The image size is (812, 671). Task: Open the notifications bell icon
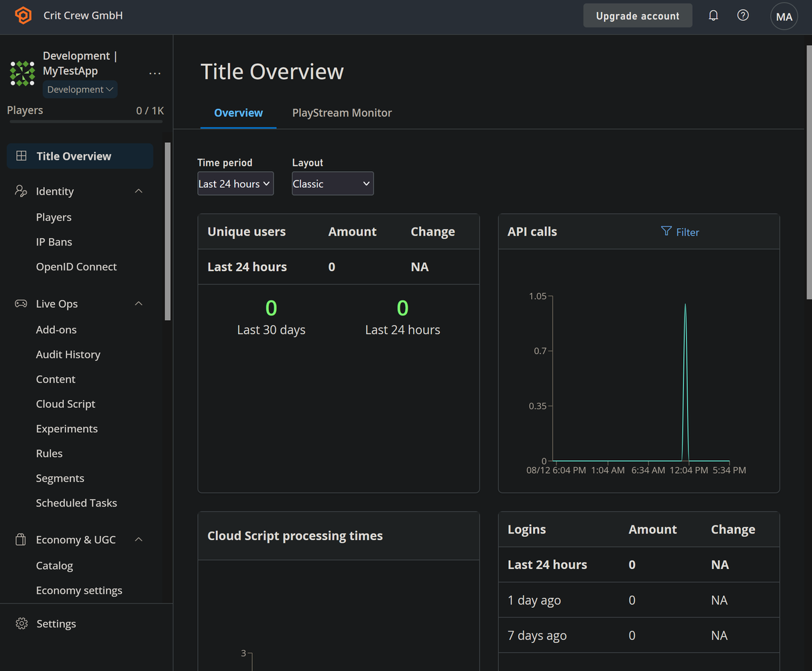tap(713, 15)
